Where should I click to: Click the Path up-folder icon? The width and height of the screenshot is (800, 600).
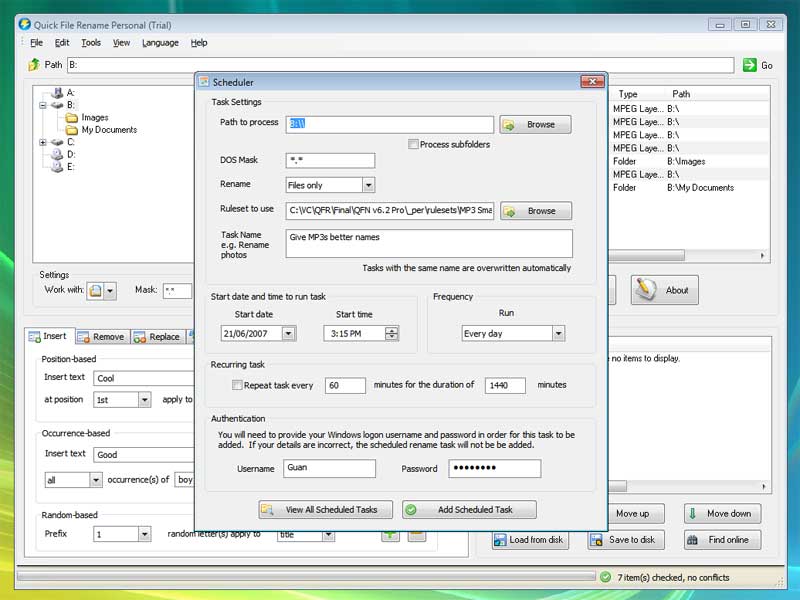33,65
